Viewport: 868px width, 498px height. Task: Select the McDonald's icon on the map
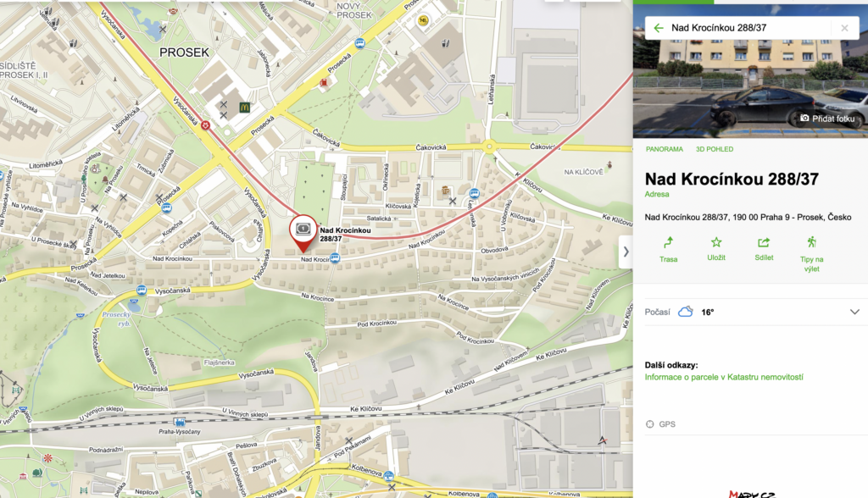tap(245, 108)
